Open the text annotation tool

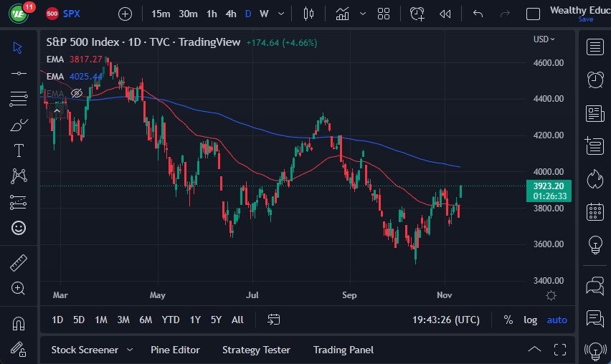tap(19, 150)
